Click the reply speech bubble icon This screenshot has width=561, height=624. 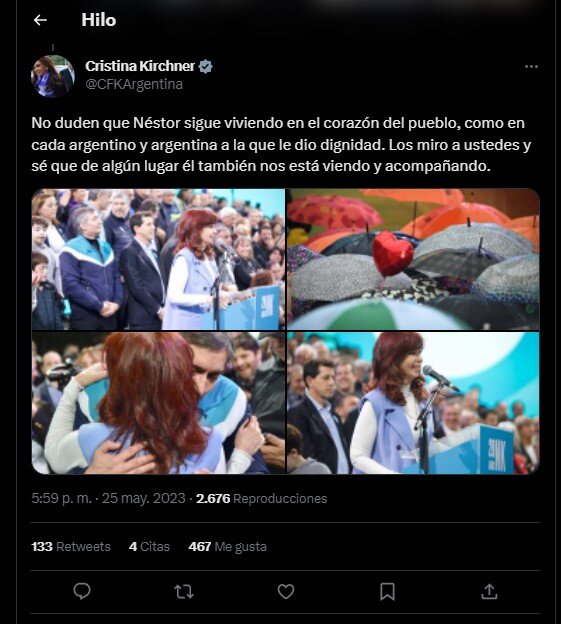[x=82, y=591]
